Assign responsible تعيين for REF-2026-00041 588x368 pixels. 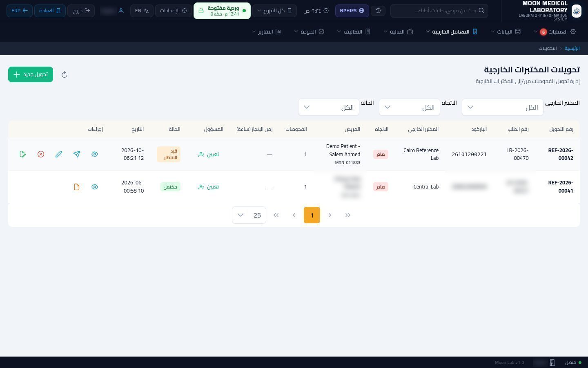click(209, 187)
